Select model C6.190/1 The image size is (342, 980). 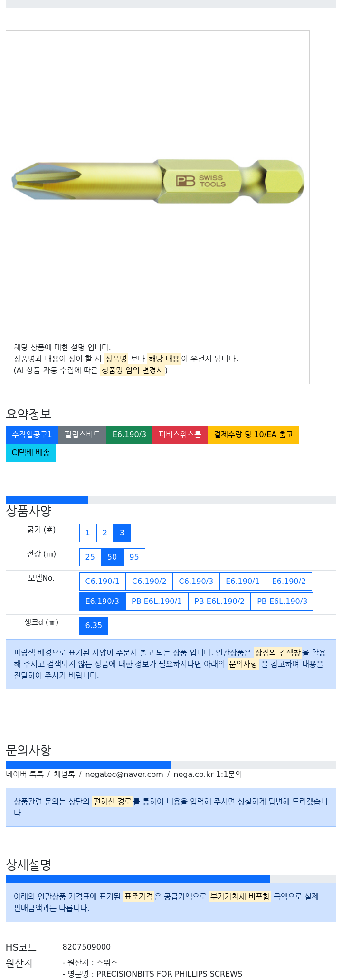103,582
